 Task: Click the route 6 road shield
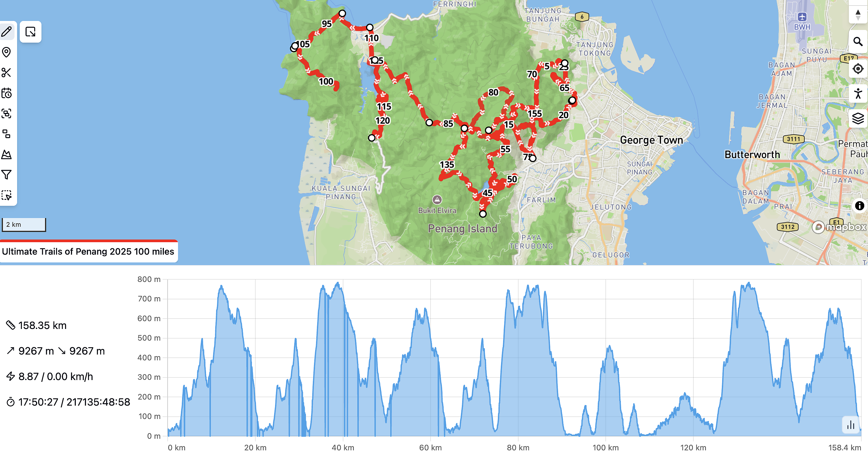pyautogui.click(x=582, y=17)
